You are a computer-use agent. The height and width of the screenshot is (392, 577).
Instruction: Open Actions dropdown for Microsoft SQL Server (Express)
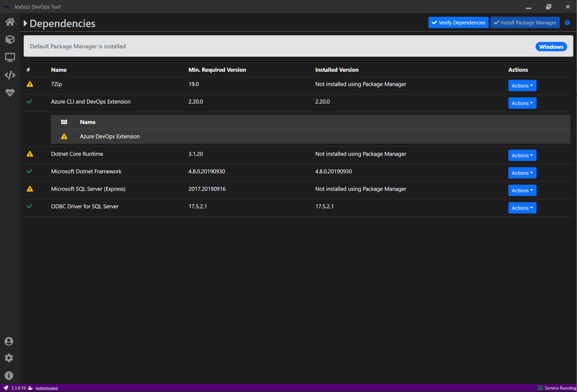[522, 190]
